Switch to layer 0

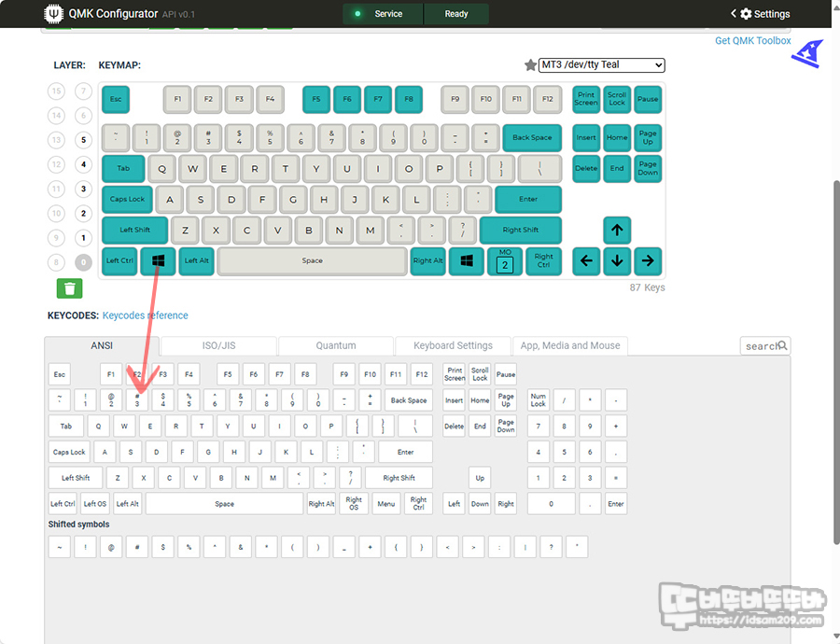coord(83,262)
